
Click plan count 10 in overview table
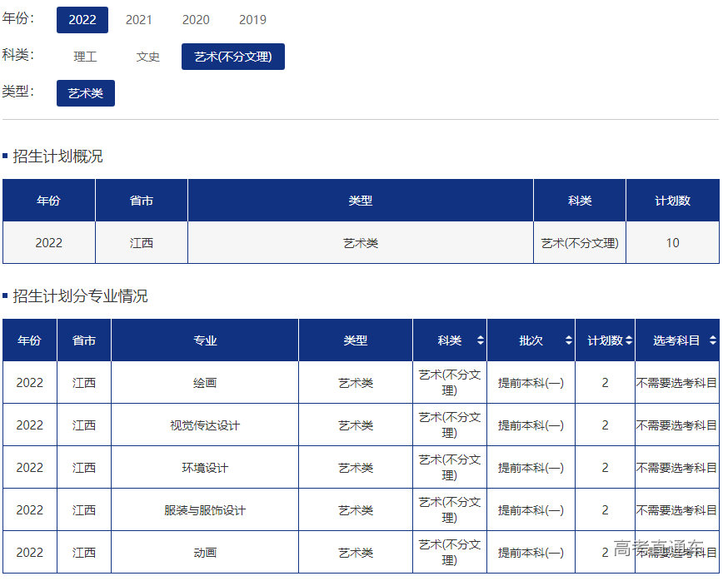tap(672, 243)
